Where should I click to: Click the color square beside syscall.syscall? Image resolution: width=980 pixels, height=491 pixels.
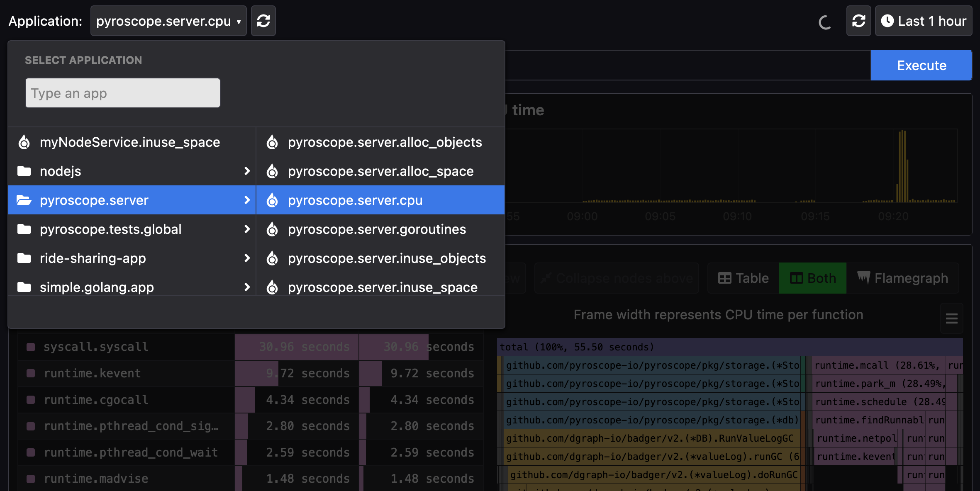pyautogui.click(x=31, y=347)
